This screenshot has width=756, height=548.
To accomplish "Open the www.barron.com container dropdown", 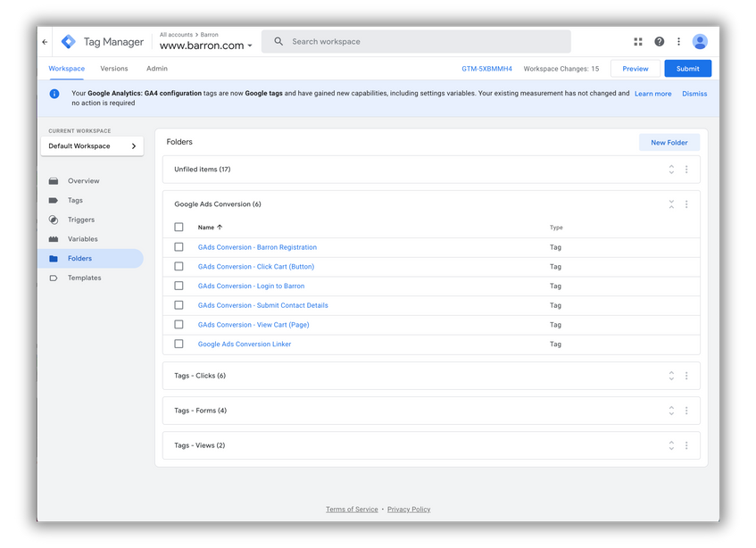I will click(206, 46).
